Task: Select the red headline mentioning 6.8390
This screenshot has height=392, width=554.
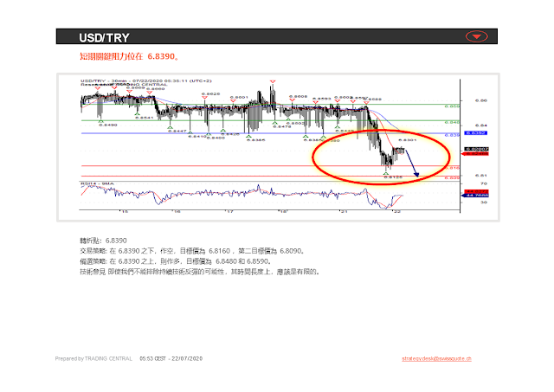Action: coord(129,56)
